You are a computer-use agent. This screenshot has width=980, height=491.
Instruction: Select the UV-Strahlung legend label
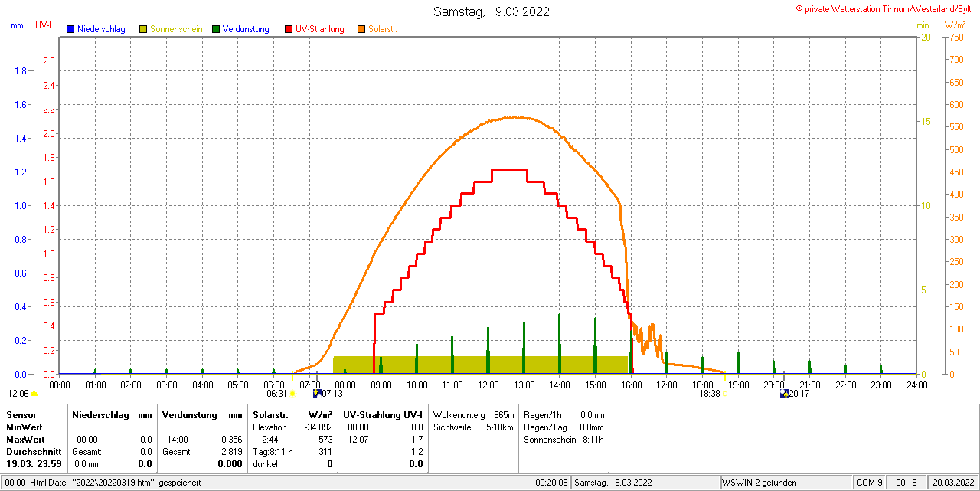(x=319, y=29)
